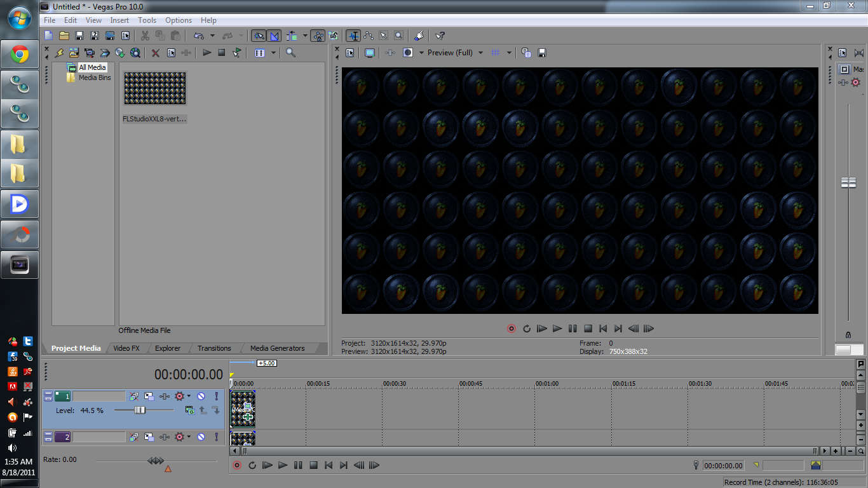Toggle Bypass Motion Blur on track 1
This screenshot has height=488, width=868.
134,396
